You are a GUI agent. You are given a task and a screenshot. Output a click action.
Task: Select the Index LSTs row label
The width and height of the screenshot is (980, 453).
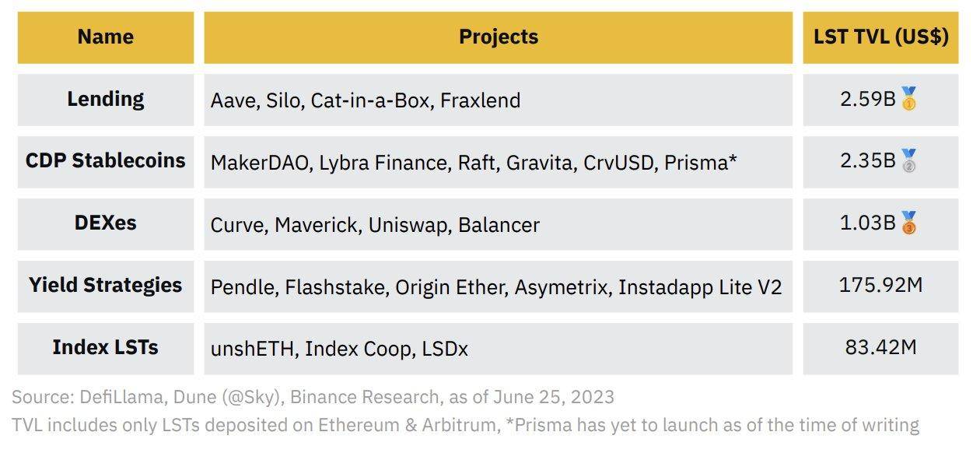point(106,349)
